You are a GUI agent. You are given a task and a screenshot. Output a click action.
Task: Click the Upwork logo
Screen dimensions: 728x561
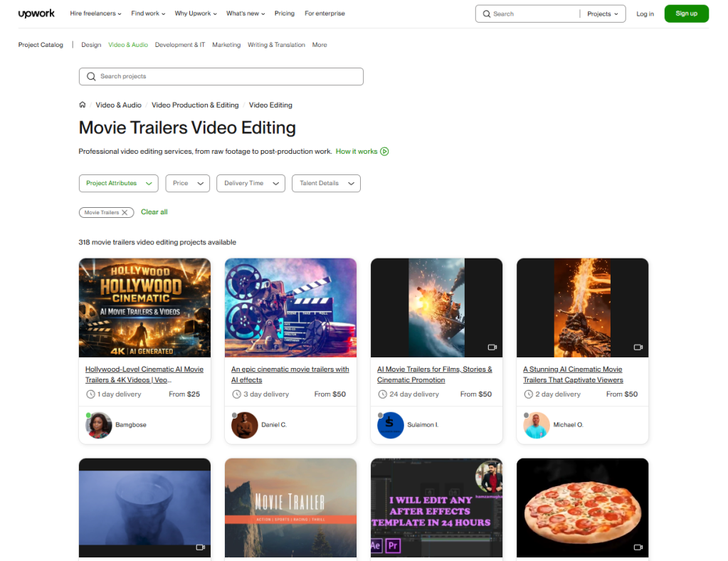(x=38, y=14)
